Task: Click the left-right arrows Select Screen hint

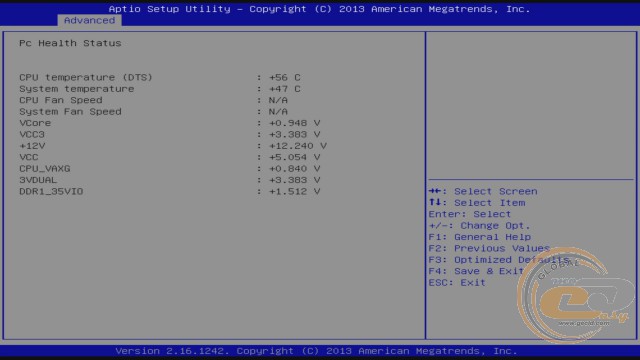Action: [x=483, y=191]
